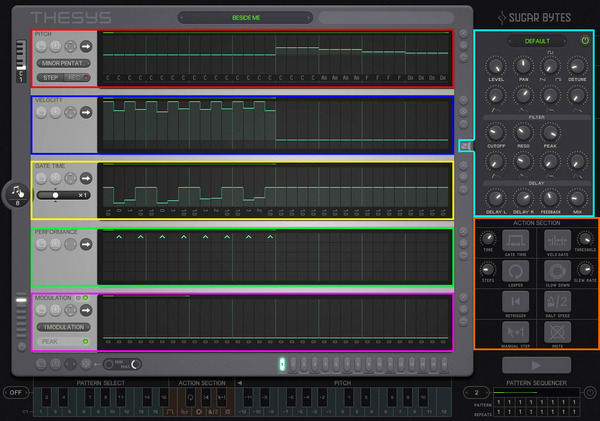Click the direction arrow in the Modulation row

tap(86, 310)
